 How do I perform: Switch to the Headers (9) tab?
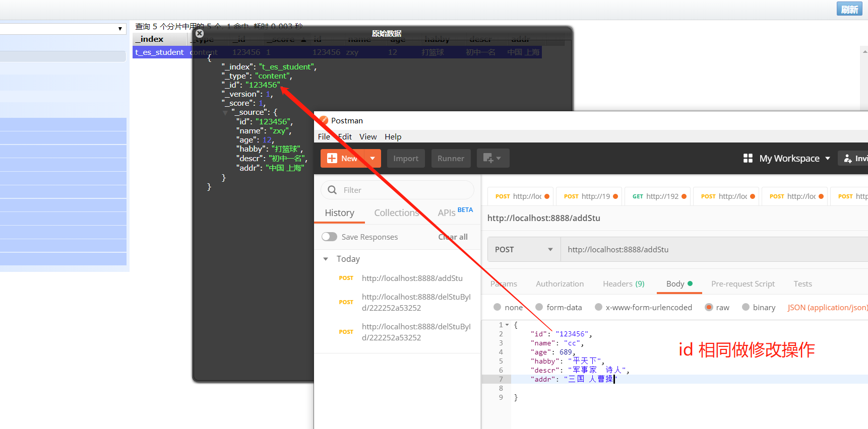pyautogui.click(x=624, y=284)
